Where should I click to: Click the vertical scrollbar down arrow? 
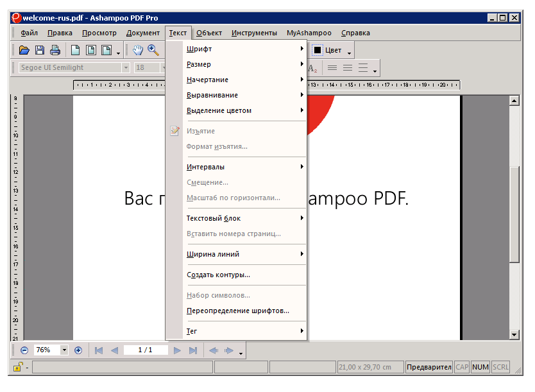(x=514, y=335)
